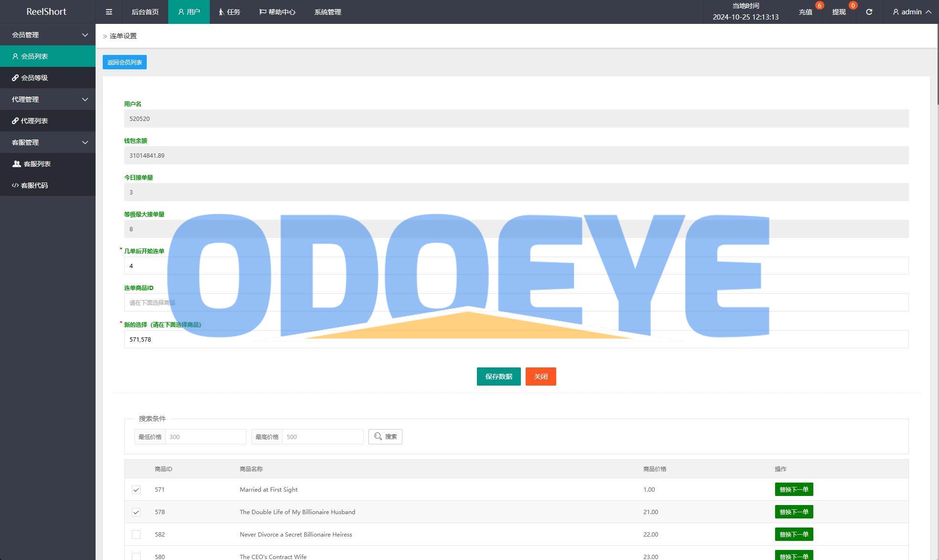The height and width of the screenshot is (560, 939).
Task: Open 会员列表 in the sidebar
Action: click(x=48, y=56)
